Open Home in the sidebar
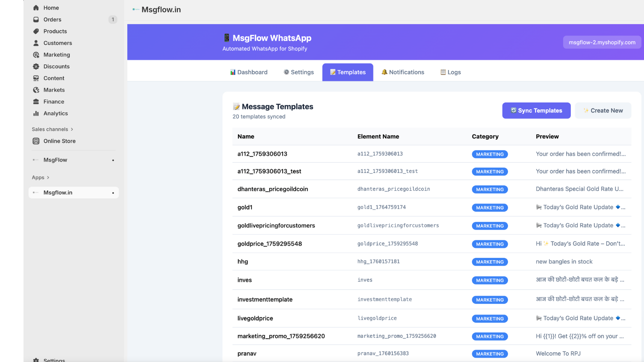The image size is (644, 362). 51,8
